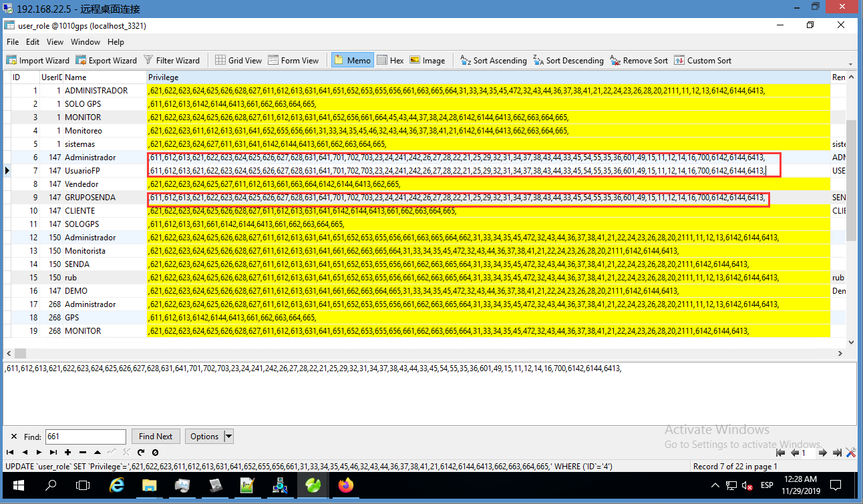Go to first record in navigator

(10, 453)
